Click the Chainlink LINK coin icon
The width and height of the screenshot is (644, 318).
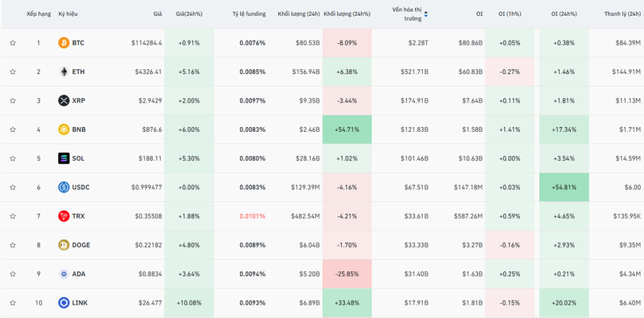click(64, 303)
